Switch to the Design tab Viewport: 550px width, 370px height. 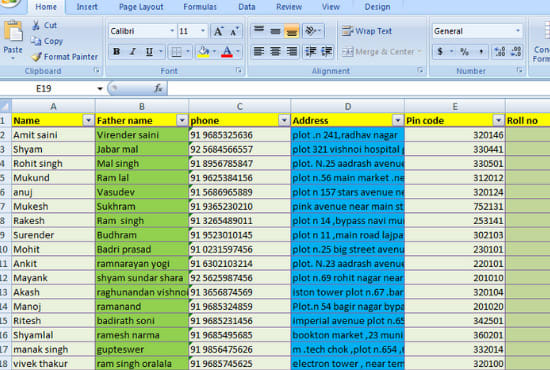[x=377, y=7]
